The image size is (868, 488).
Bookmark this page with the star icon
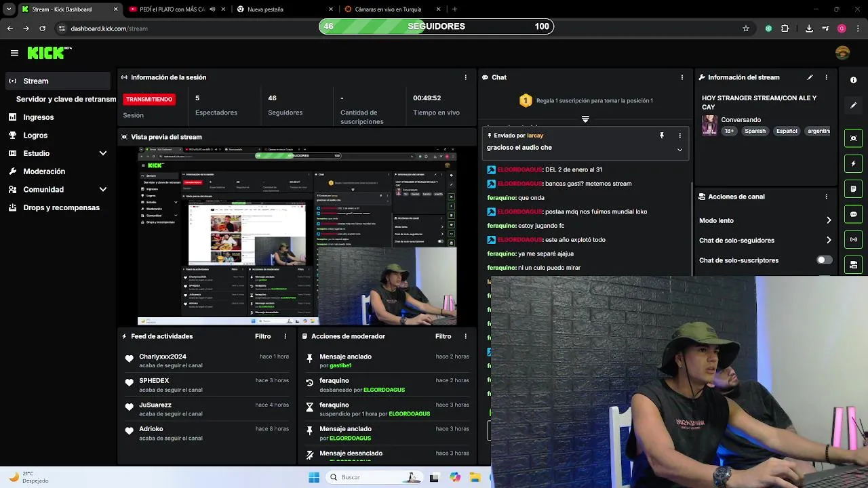(x=746, y=28)
